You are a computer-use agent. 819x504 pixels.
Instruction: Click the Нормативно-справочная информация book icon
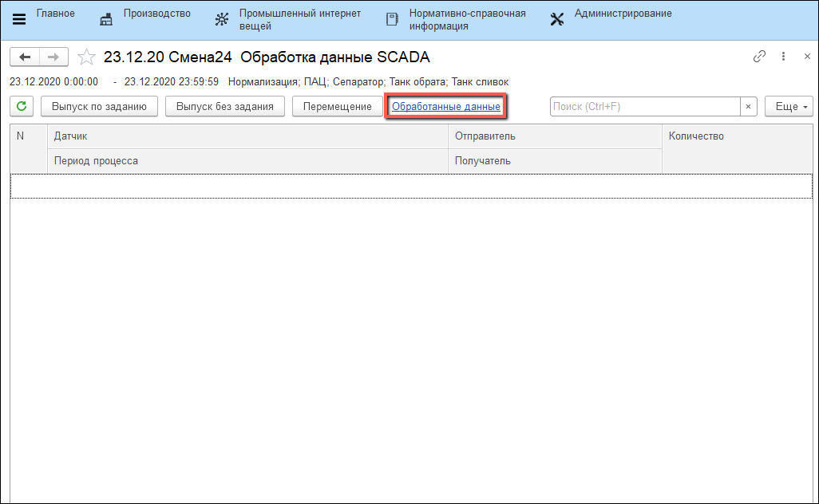(x=392, y=20)
